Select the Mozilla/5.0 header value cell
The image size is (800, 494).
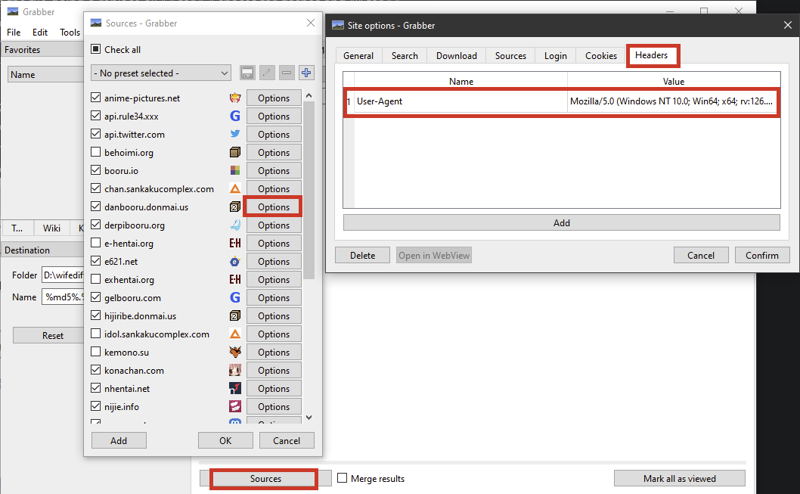(x=673, y=101)
